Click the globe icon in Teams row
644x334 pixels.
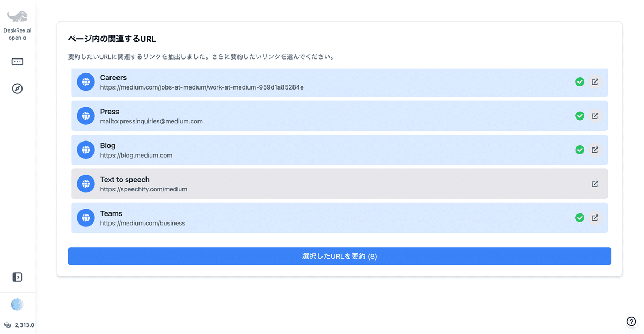coord(86,218)
